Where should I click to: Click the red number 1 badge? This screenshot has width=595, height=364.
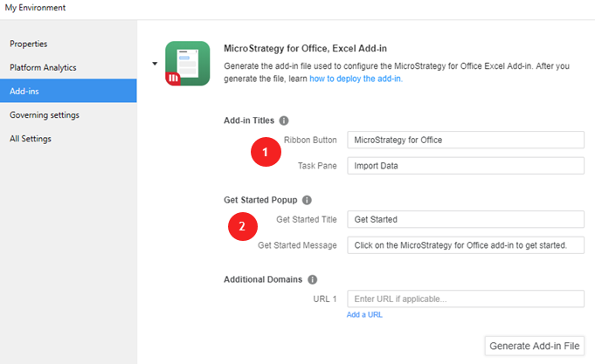click(x=265, y=153)
